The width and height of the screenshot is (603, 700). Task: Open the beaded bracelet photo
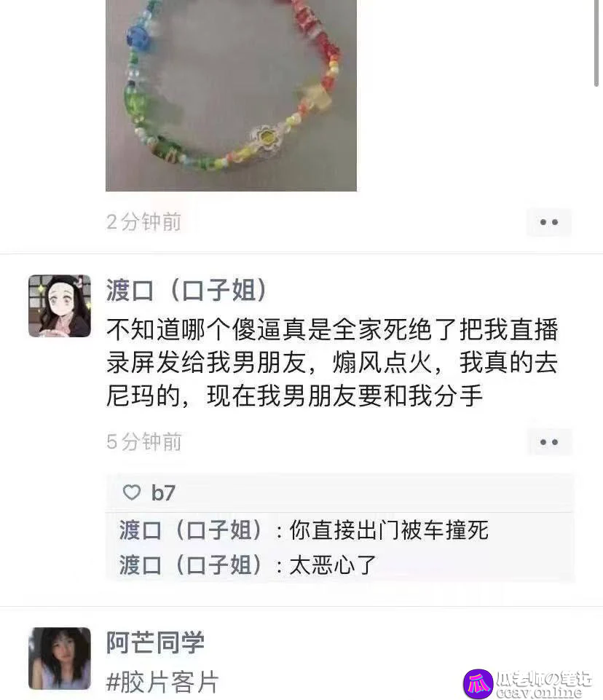(x=231, y=95)
